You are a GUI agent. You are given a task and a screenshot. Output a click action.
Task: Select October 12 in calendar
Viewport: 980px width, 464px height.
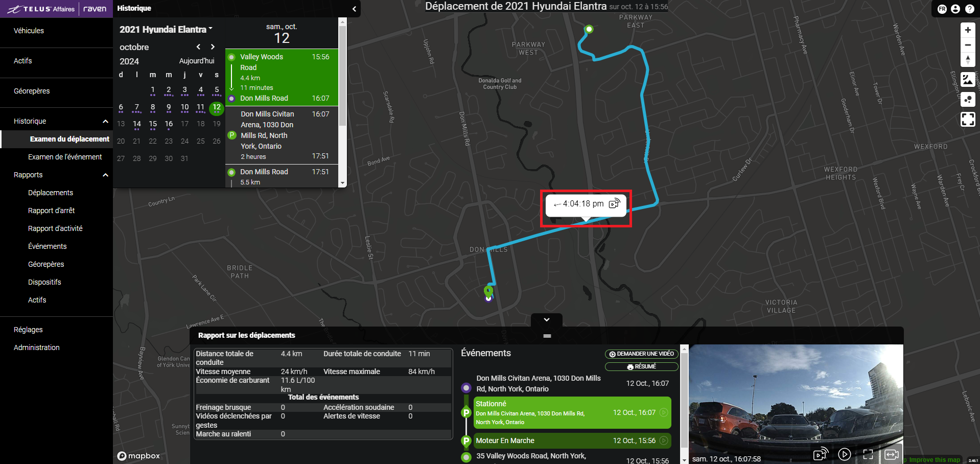point(217,107)
